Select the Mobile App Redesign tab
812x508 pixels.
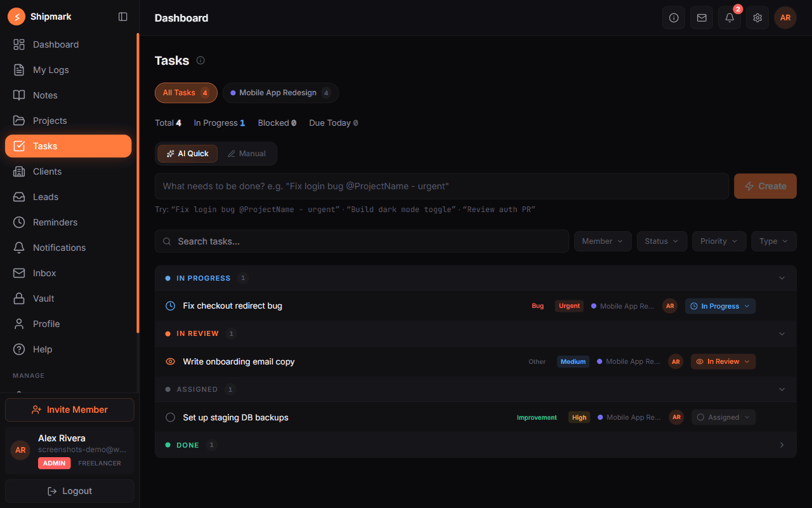coord(280,93)
